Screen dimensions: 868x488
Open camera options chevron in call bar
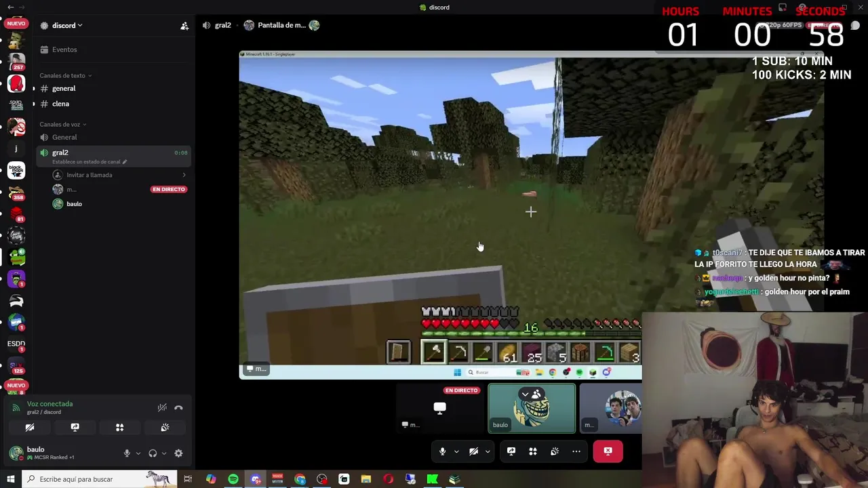[x=488, y=451]
